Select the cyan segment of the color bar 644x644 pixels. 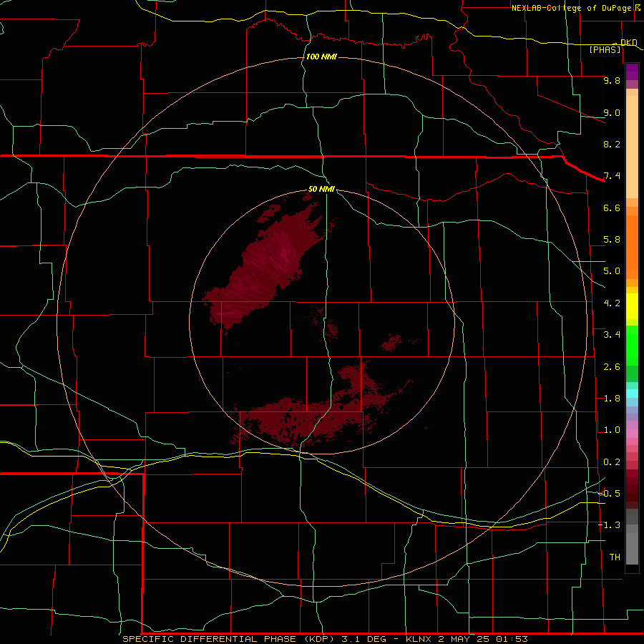click(632, 394)
